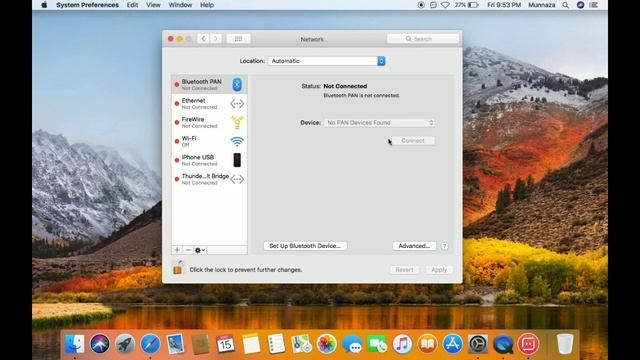Open the gear action menu below services
This screenshot has height=360, width=640.
coord(200,250)
